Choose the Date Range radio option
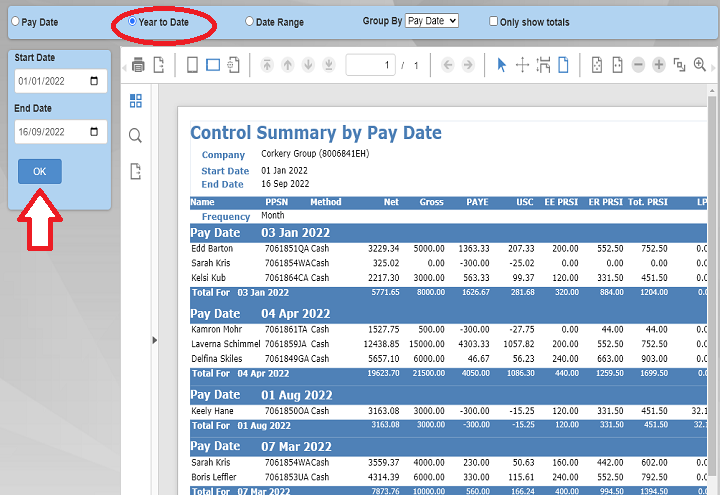This screenshot has height=495, width=720. (x=249, y=21)
